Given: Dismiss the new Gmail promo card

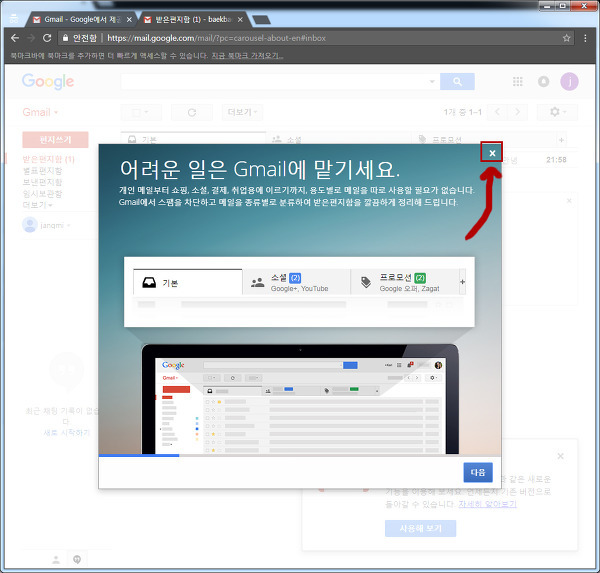Looking at the screenshot, I should 560,456.
